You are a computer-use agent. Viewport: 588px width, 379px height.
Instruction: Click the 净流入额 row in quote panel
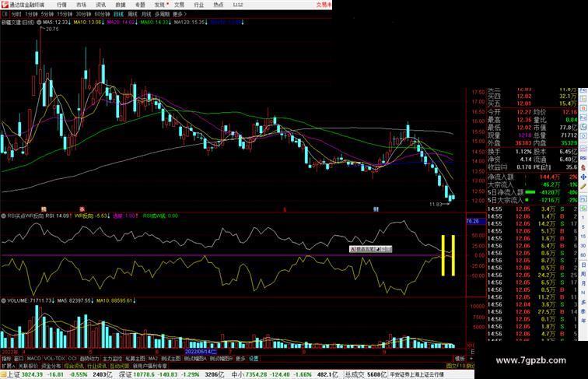click(533, 177)
